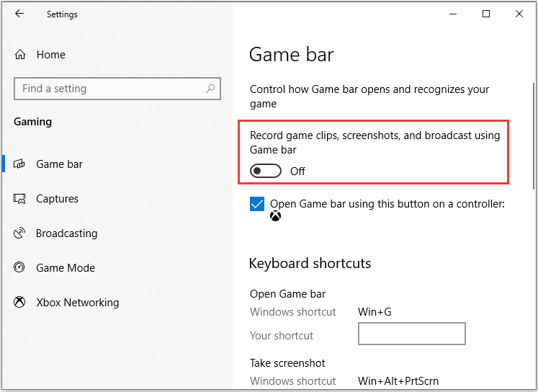Click 'Windows shortcut' label under Take screenshot
The width and height of the screenshot is (538, 392).
pos(292,381)
